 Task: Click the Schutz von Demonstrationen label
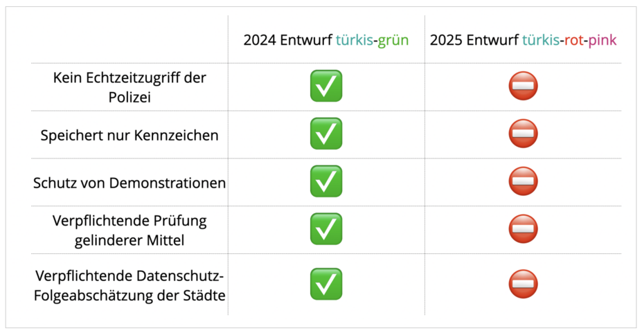coord(129,183)
